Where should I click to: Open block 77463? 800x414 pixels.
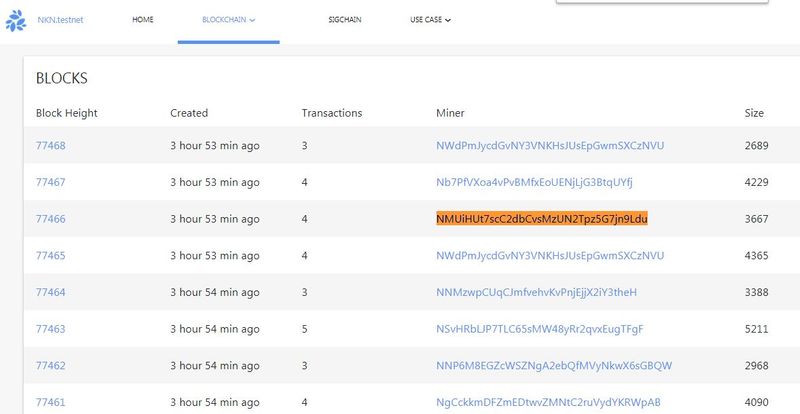[51, 329]
